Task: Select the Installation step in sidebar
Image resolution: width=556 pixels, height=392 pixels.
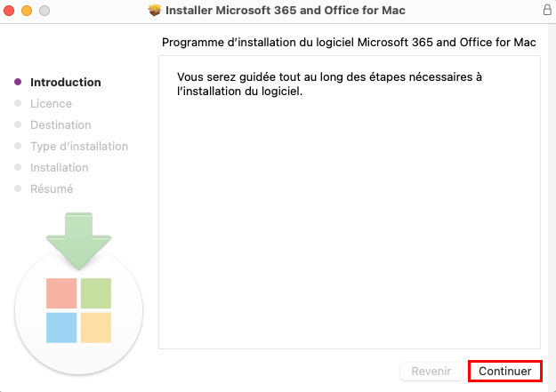Action: 60,168
